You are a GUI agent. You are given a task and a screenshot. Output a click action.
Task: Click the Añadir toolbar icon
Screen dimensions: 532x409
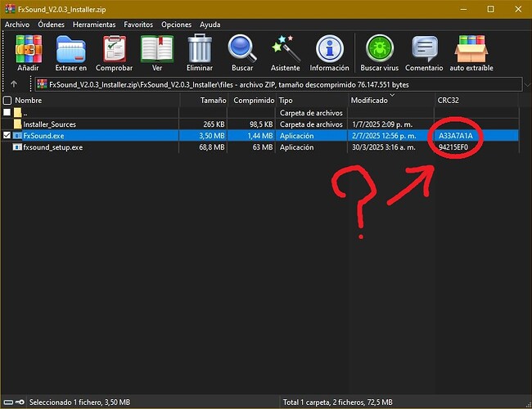(29, 50)
